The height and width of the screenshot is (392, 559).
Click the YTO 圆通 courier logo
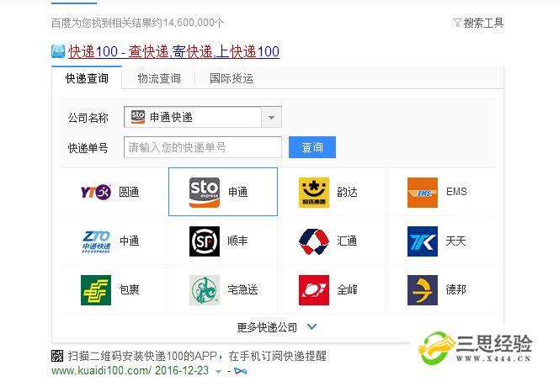pyautogui.click(x=95, y=192)
